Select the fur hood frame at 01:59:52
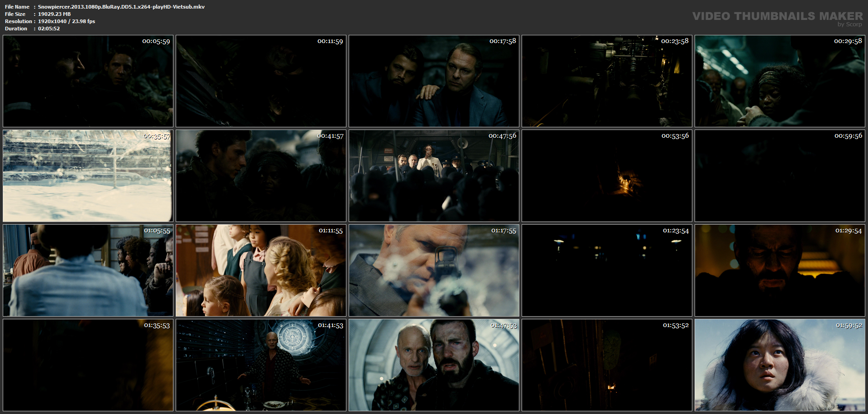Image resolution: width=868 pixels, height=414 pixels. point(780,365)
